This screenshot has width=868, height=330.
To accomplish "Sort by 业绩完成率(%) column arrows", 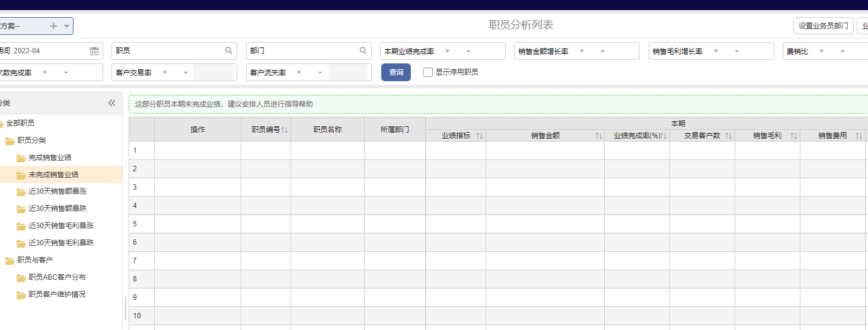I will (664, 136).
